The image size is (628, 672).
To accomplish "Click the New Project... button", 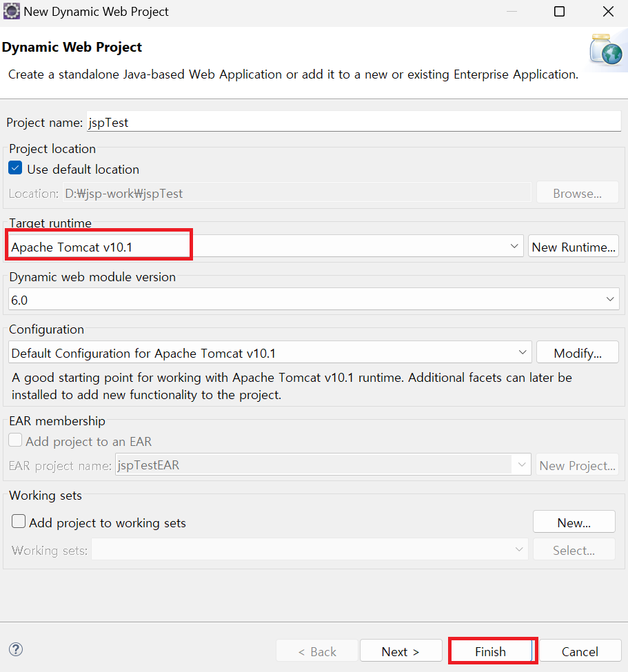I will pos(578,465).
